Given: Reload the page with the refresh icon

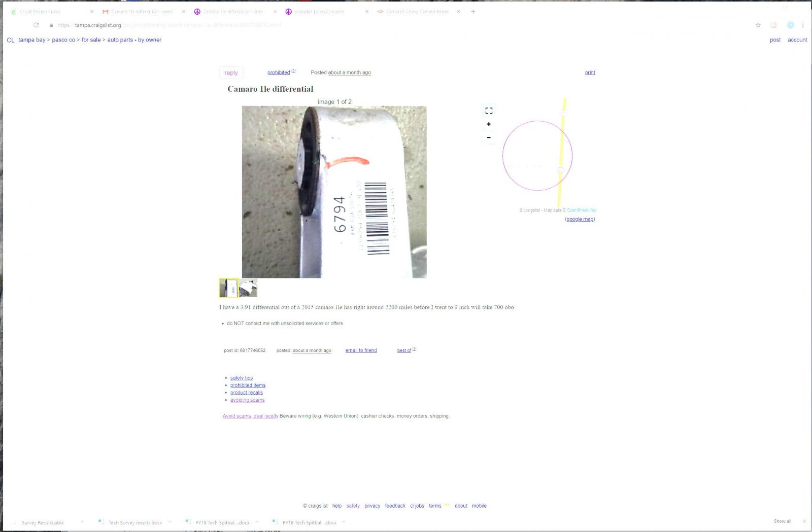Looking at the screenshot, I should [36, 25].
